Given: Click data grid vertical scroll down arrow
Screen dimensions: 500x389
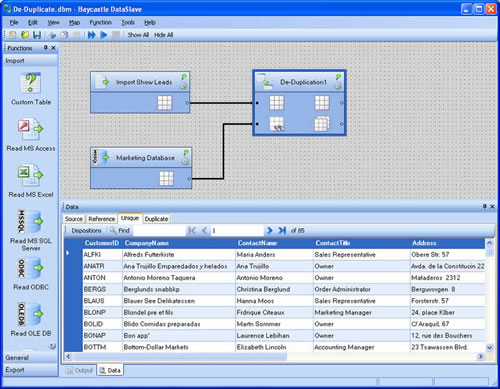Looking at the screenshot, I should tap(489, 347).
